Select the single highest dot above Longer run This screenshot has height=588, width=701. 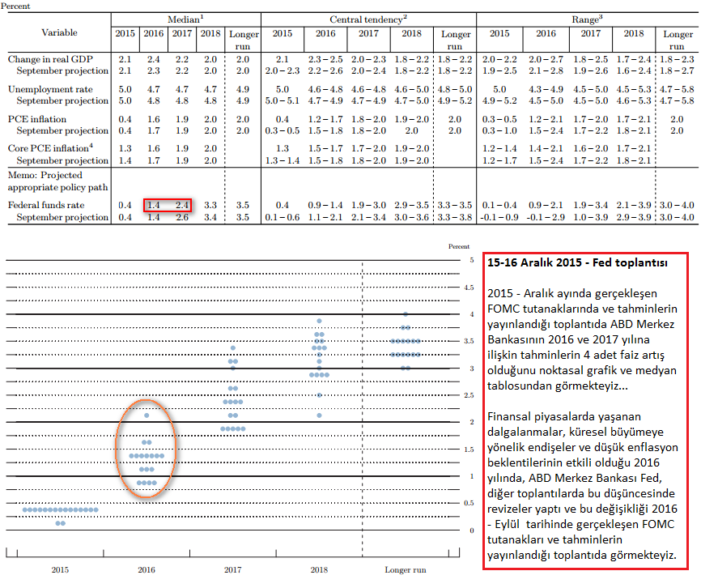pos(406,314)
